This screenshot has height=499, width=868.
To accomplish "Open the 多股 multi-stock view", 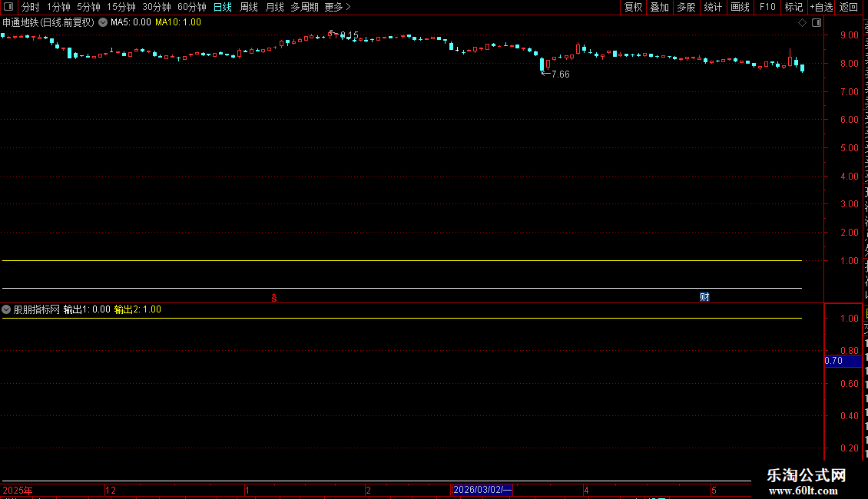I will pos(687,7).
